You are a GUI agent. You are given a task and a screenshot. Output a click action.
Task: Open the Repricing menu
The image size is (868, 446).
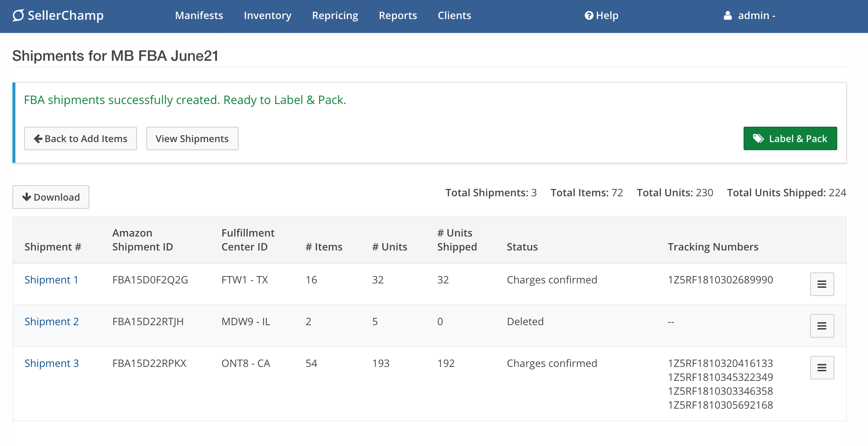pos(335,15)
